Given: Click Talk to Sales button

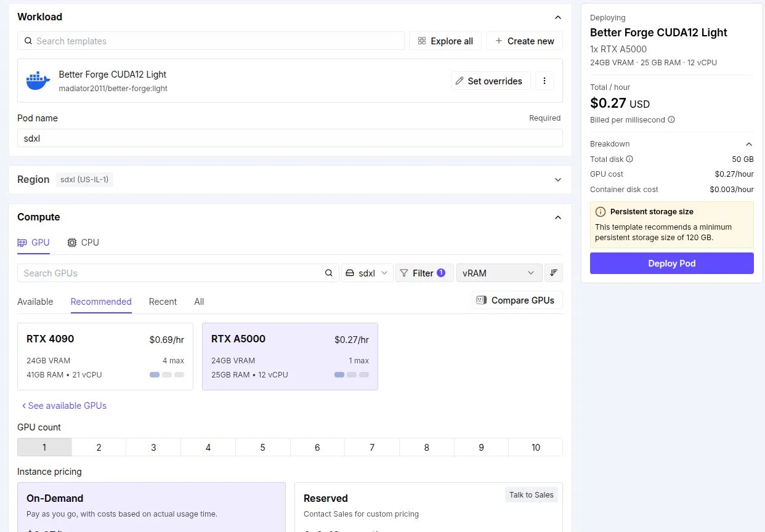Looking at the screenshot, I should (x=532, y=495).
